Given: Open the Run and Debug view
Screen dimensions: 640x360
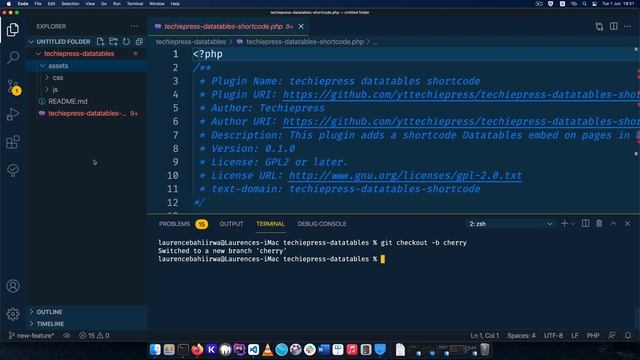Looking at the screenshot, I should click(13, 114).
